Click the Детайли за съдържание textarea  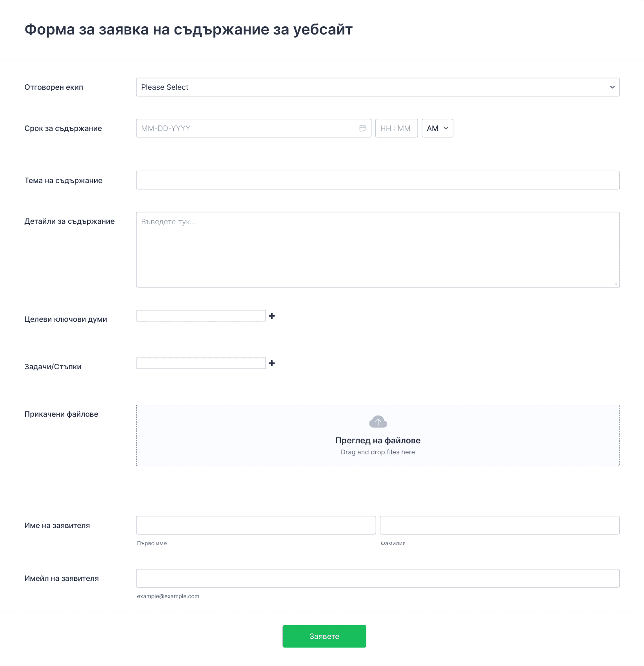coord(378,250)
